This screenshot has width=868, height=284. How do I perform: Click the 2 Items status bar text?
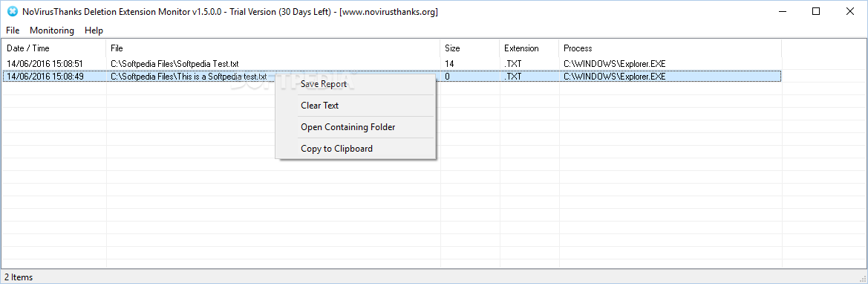point(19,277)
